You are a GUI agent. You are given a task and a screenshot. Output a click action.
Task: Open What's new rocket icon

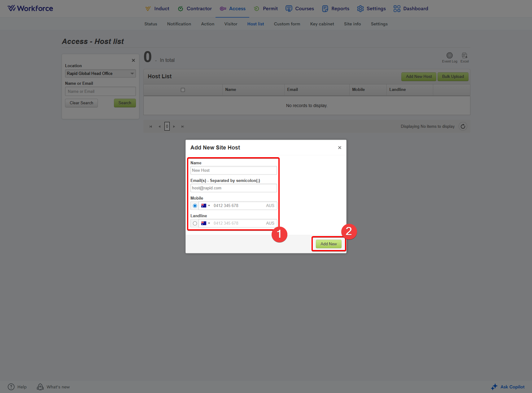click(x=40, y=387)
